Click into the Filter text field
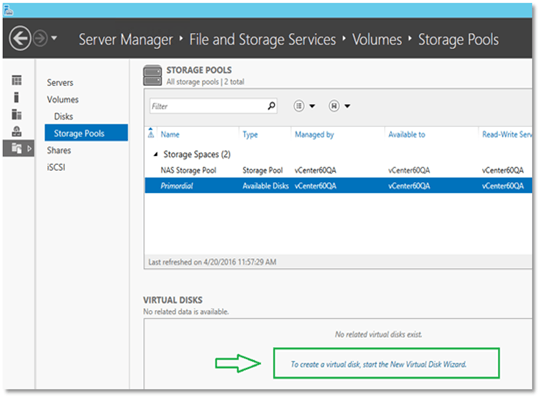The height and width of the screenshot is (398, 540). 208,106
